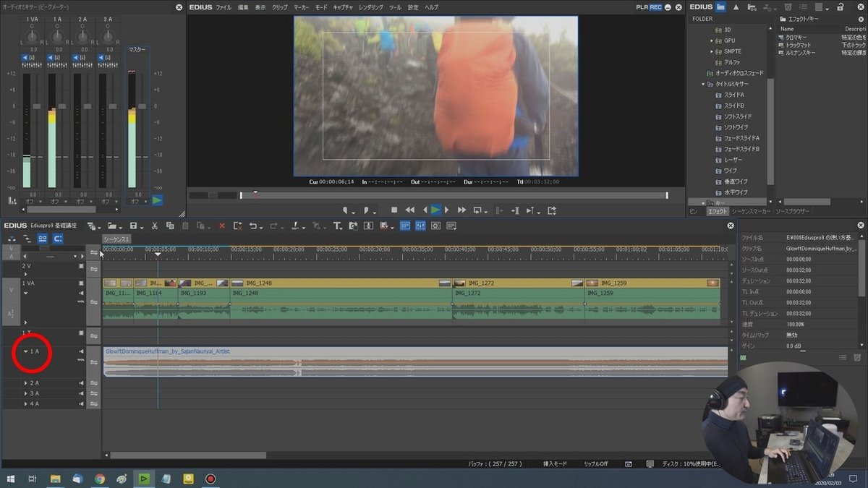Open the 編集 menu
The image size is (868, 488).
click(x=243, y=7)
